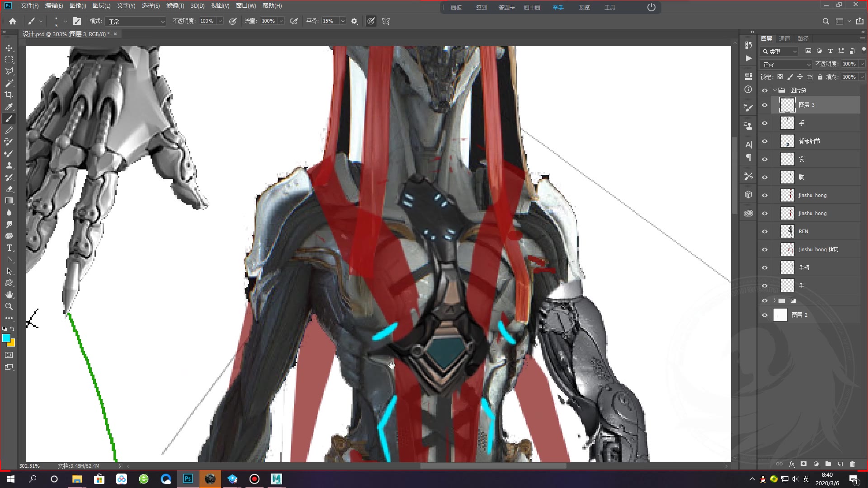Select the Polygonal Lasso tool
868x488 pixels.
tap(9, 71)
